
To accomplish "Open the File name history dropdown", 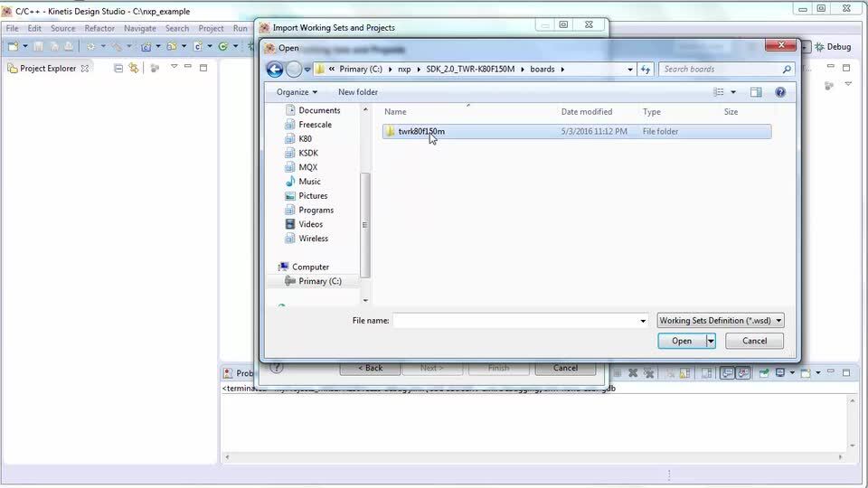I will (643, 320).
